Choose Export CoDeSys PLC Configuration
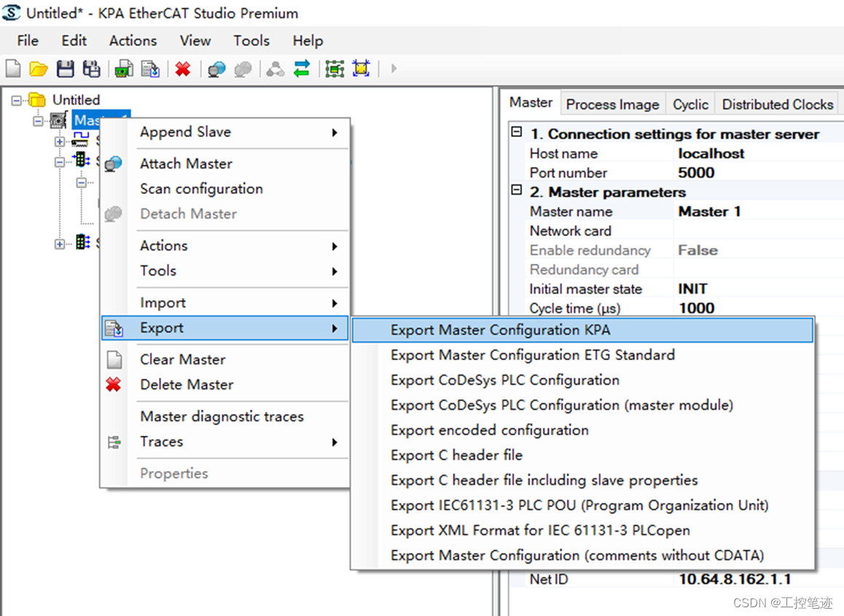The width and height of the screenshot is (844, 616). pos(582,380)
